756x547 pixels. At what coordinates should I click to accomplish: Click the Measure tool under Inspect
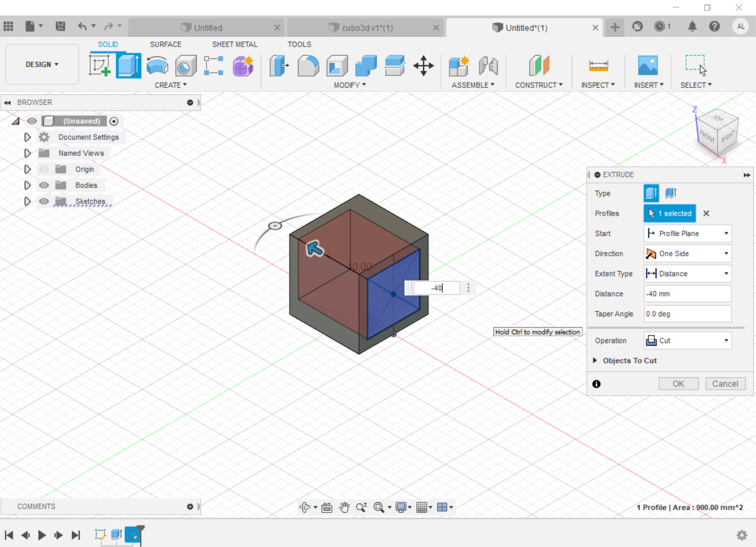click(598, 66)
